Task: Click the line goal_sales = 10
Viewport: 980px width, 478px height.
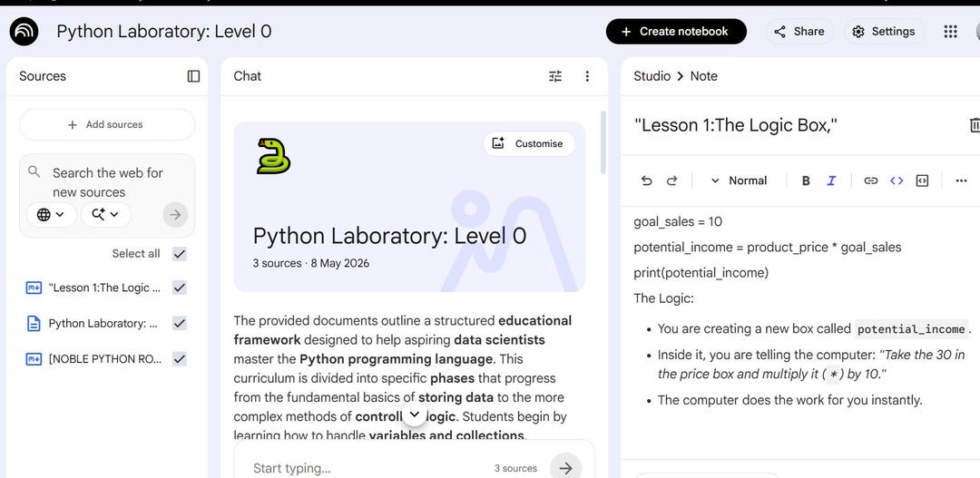Action: 678,221
